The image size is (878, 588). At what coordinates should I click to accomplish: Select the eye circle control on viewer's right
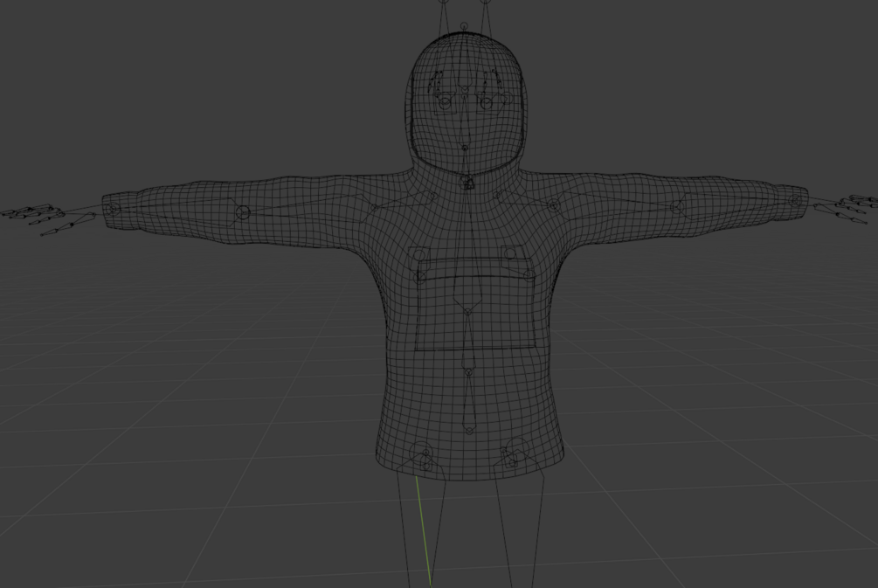[x=486, y=103]
